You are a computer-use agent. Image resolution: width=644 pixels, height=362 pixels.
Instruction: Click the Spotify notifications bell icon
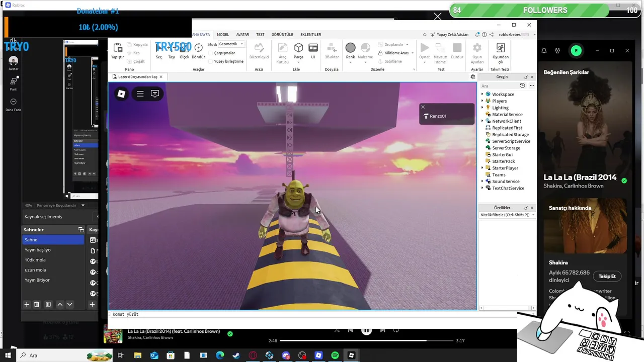[x=544, y=51]
